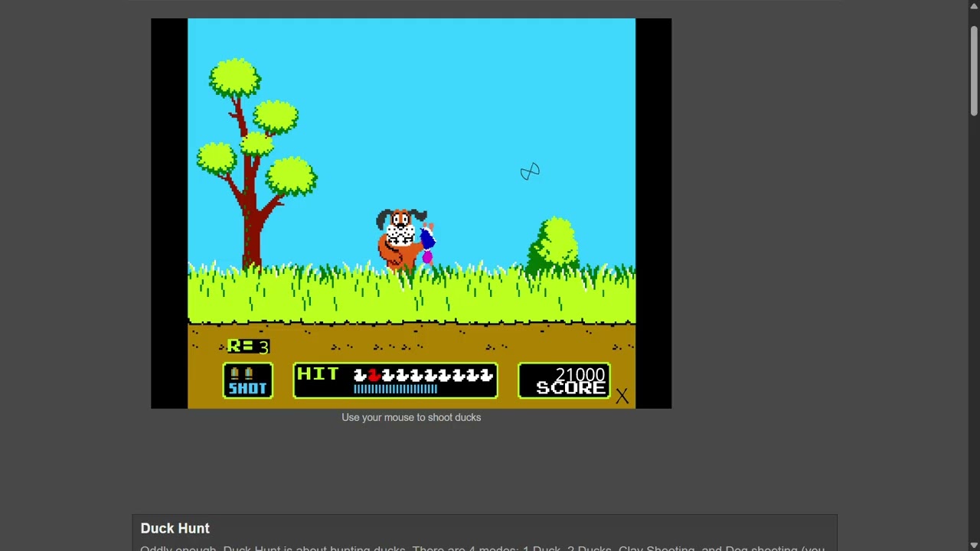
Task: Click the SHOT ammo counter box
Action: click(247, 380)
